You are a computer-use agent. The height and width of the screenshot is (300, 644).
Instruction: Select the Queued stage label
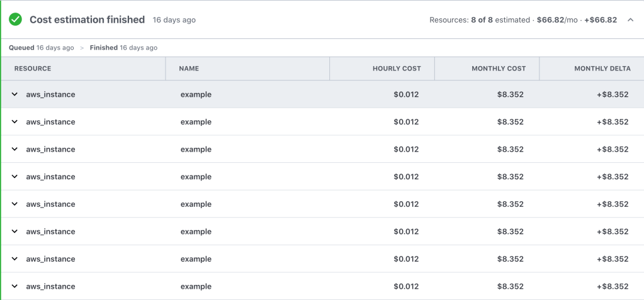click(x=21, y=48)
